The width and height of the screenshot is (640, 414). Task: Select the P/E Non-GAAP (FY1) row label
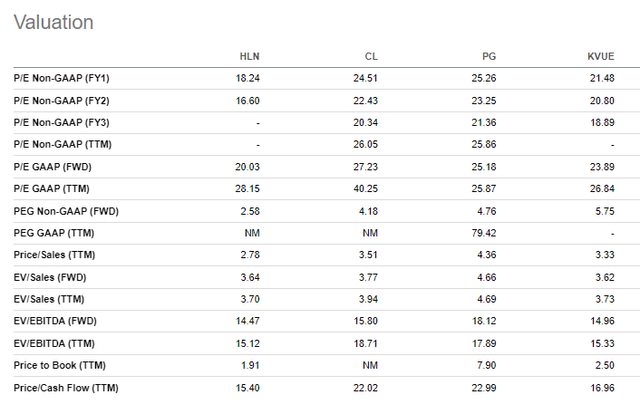pos(60,80)
